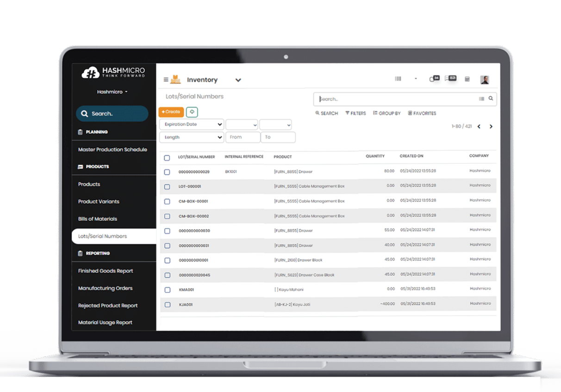Image resolution: width=561 pixels, height=392 pixels.
Task: Open the Expiration Date dropdown
Action: (192, 124)
